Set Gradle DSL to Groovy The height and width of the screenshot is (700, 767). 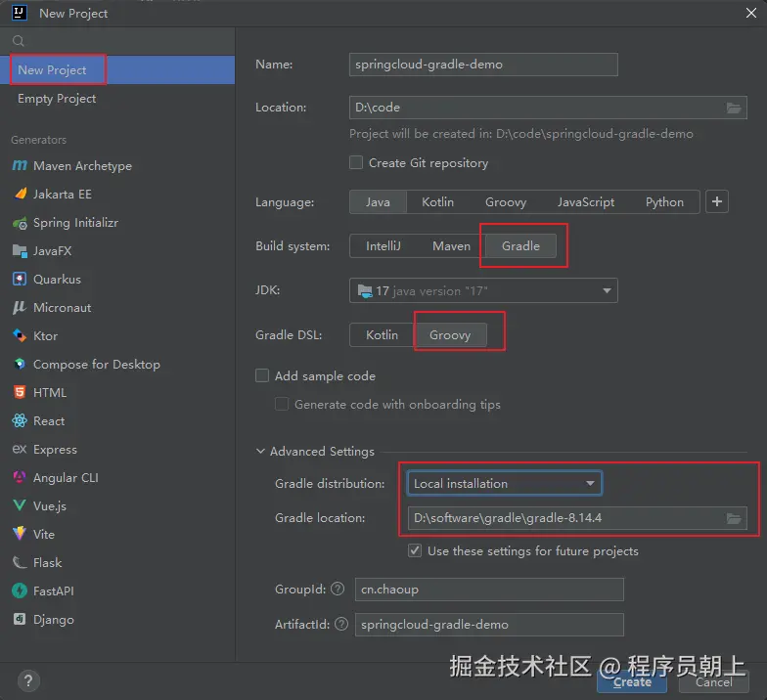tap(450, 334)
